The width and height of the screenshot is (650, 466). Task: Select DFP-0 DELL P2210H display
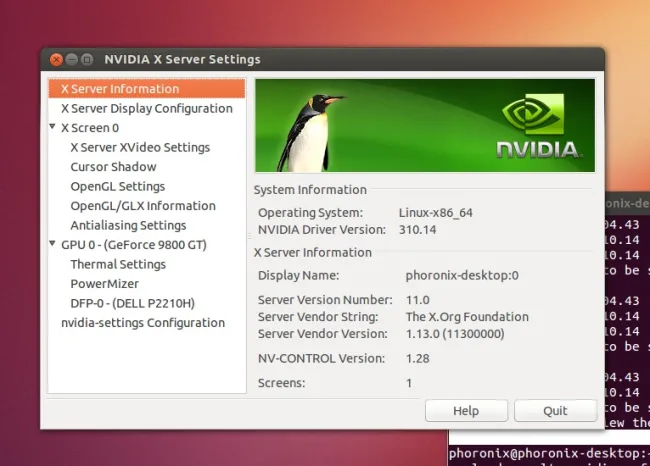pyautogui.click(x=132, y=303)
